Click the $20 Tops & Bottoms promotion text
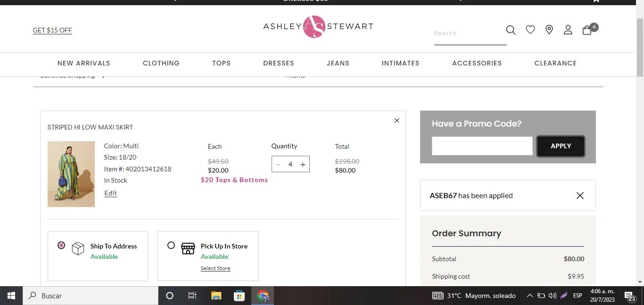 [x=234, y=180]
